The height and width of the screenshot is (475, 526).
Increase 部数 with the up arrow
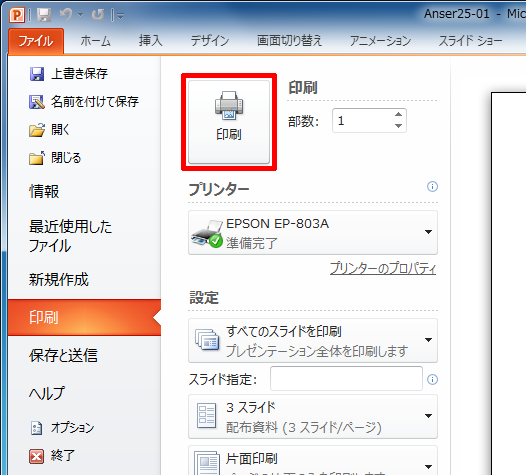pos(398,114)
